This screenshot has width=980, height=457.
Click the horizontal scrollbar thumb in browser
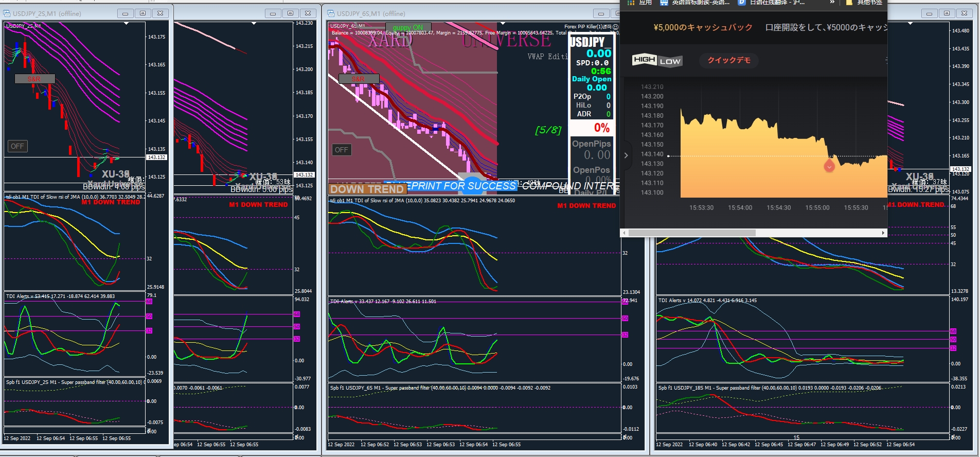pyautogui.click(x=692, y=233)
